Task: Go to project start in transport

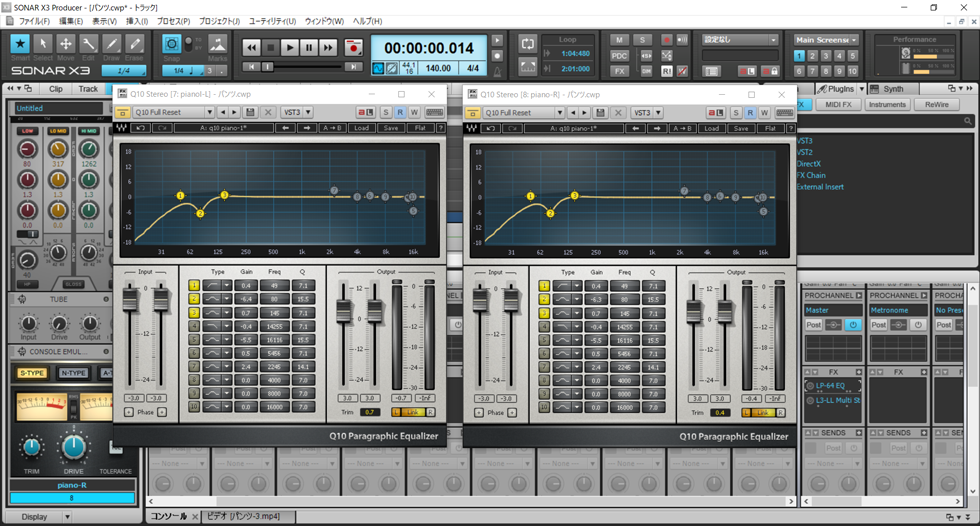Action: [x=251, y=67]
